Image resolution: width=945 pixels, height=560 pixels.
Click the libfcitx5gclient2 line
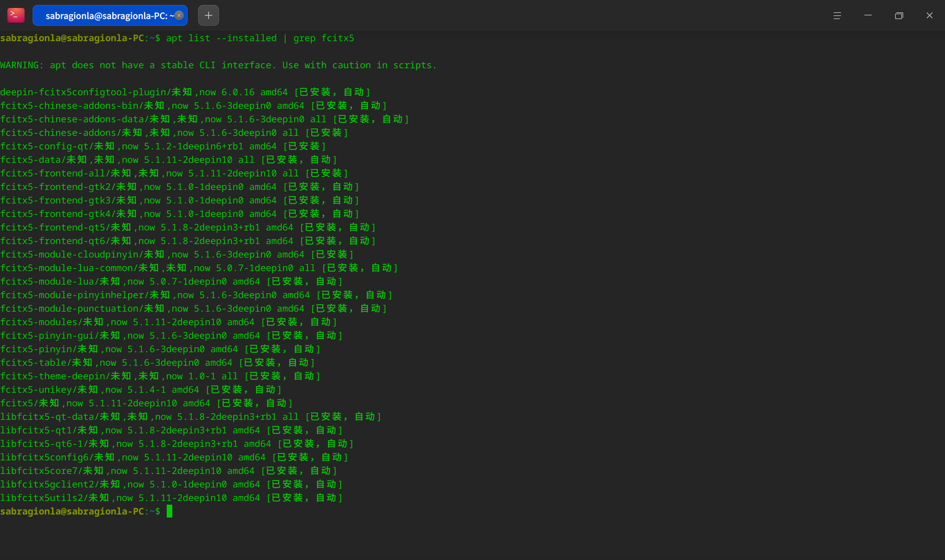click(x=171, y=484)
